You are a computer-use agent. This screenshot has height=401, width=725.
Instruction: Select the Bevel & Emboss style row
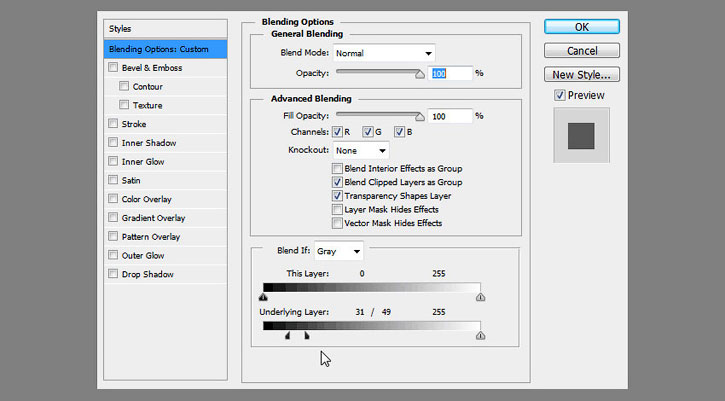166,68
